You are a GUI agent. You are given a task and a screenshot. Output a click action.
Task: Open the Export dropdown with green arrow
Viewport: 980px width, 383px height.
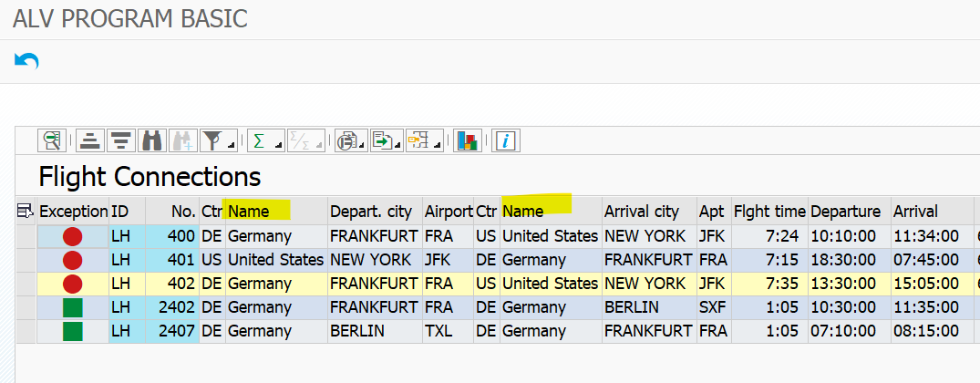pos(386,140)
